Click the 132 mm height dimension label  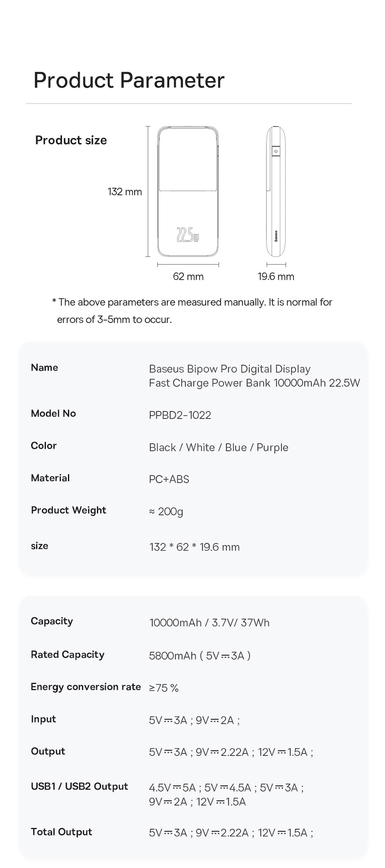pos(124,192)
